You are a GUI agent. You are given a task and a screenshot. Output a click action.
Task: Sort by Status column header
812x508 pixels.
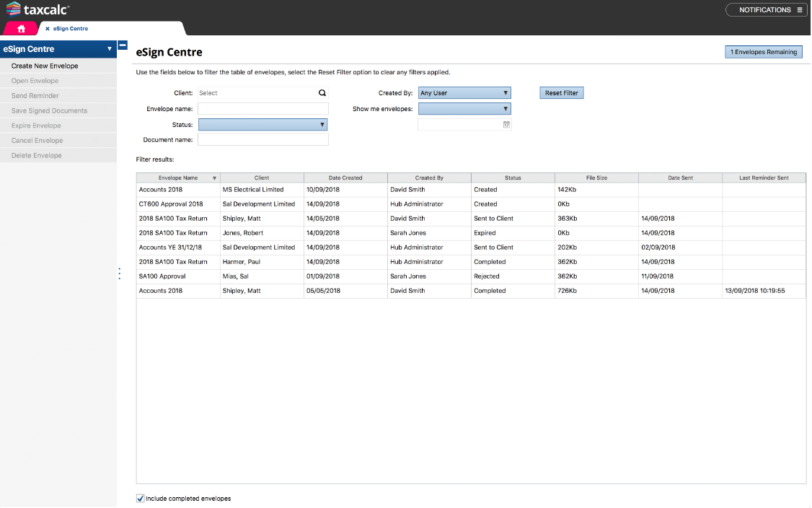pyautogui.click(x=513, y=178)
